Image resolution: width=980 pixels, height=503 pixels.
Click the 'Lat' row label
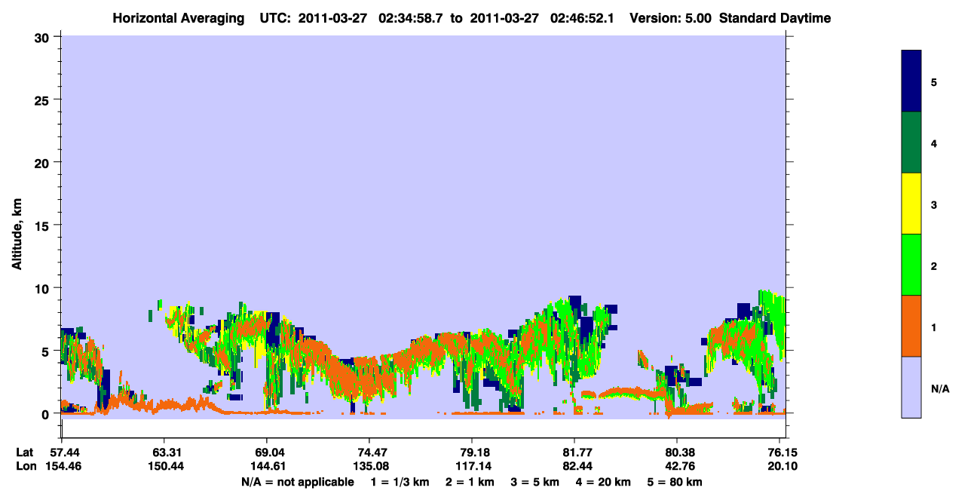click(x=24, y=452)
